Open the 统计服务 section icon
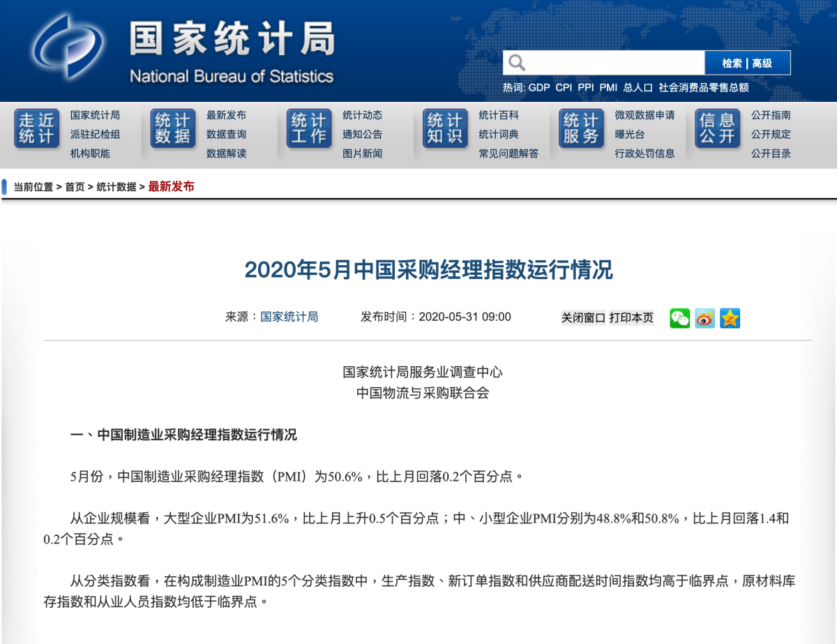This screenshot has height=644, width=837. [581, 128]
